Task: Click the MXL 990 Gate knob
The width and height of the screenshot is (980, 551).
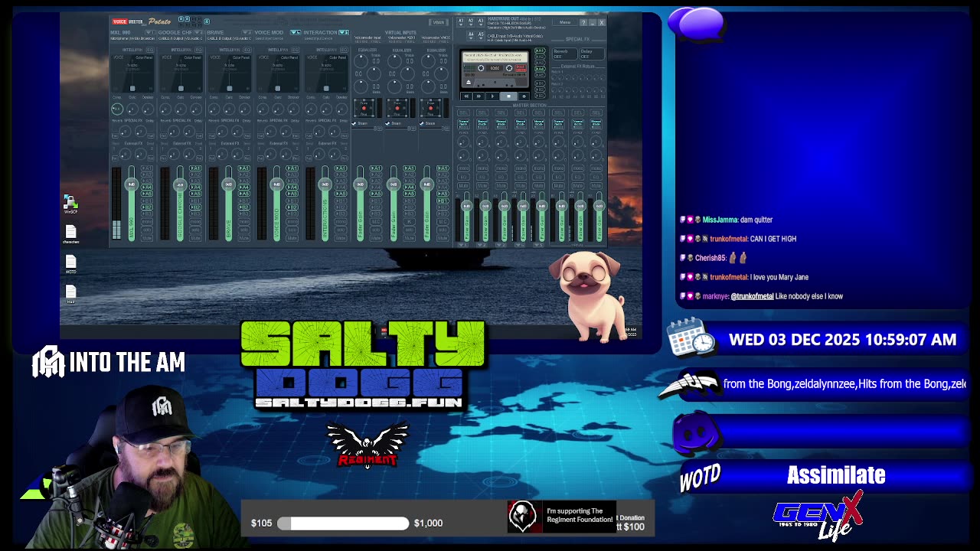Action: click(x=132, y=109)
